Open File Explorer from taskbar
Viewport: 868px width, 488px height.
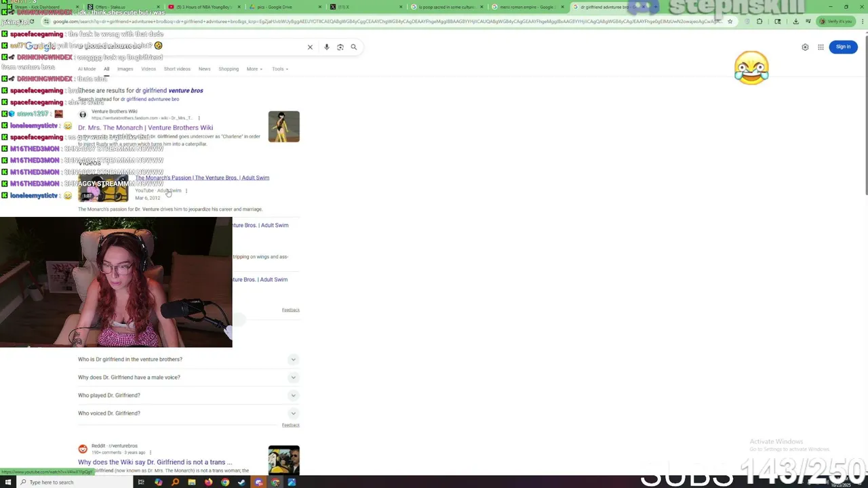click(x=192, y=482)
